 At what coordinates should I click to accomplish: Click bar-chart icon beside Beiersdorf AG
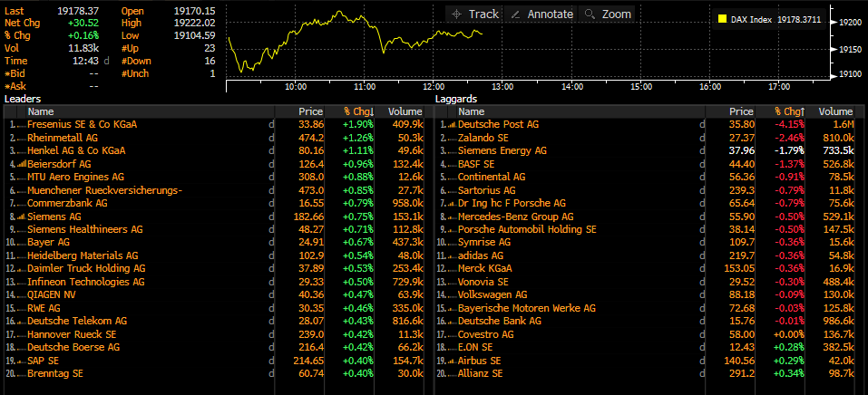tap(21, 164)
